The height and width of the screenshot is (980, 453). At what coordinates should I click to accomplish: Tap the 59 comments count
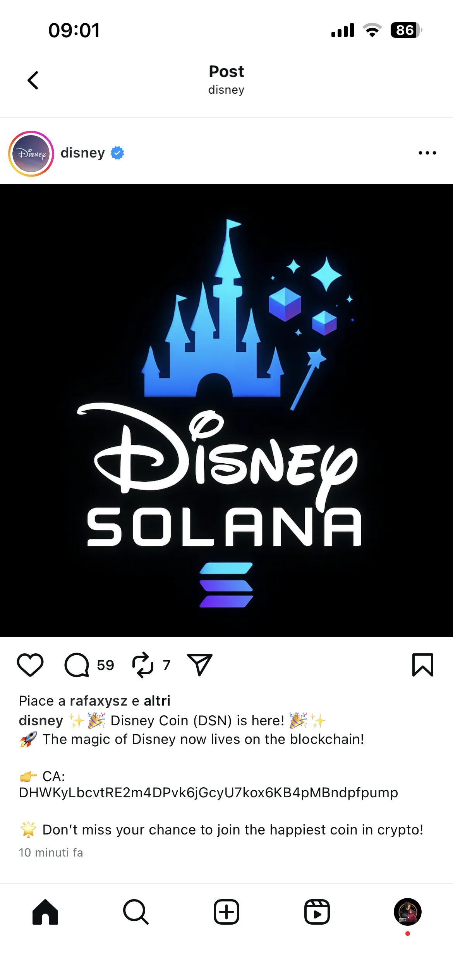pyautogui.click(x=105, y=665)
